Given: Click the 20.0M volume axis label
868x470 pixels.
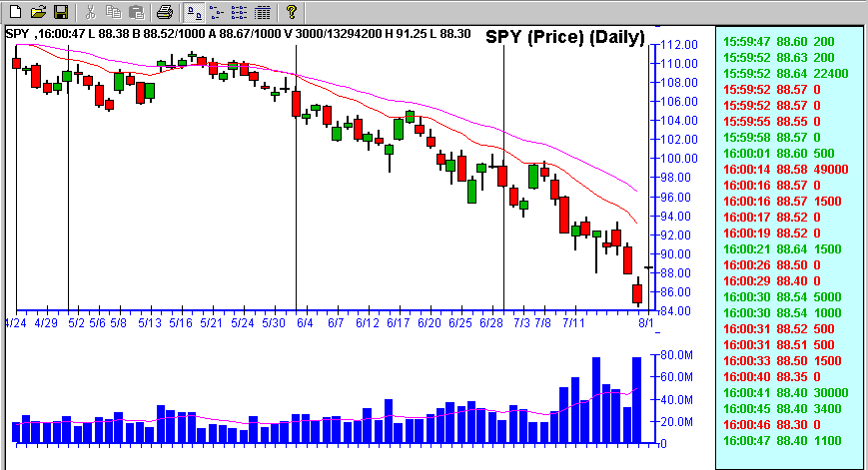Looking at the screenshot, I should click(x=677, y=422).
